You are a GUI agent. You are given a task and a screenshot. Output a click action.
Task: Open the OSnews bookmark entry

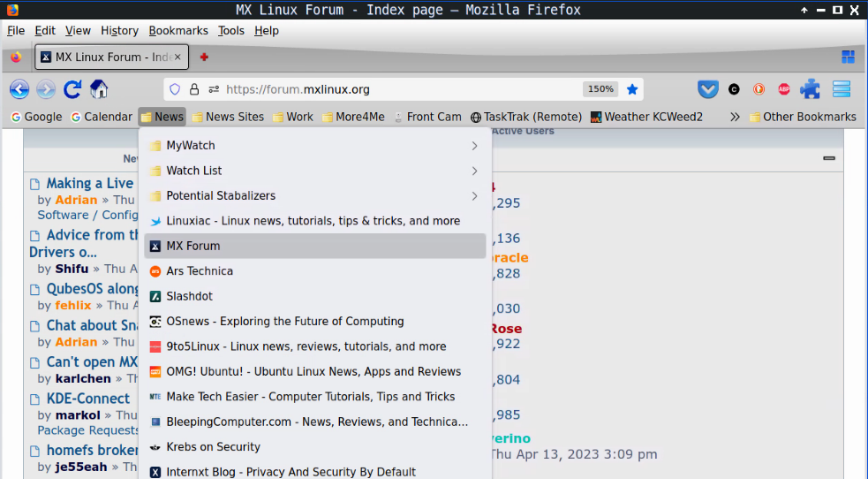315,321
